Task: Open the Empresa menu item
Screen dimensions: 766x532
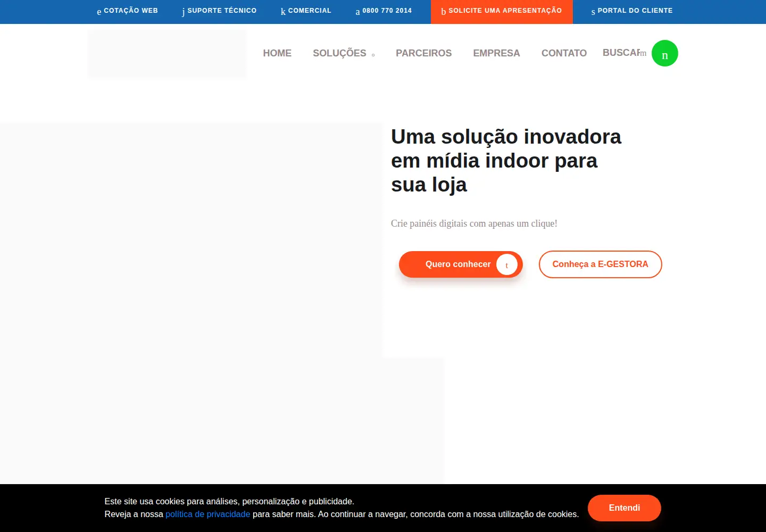Action: click(496, 53)
